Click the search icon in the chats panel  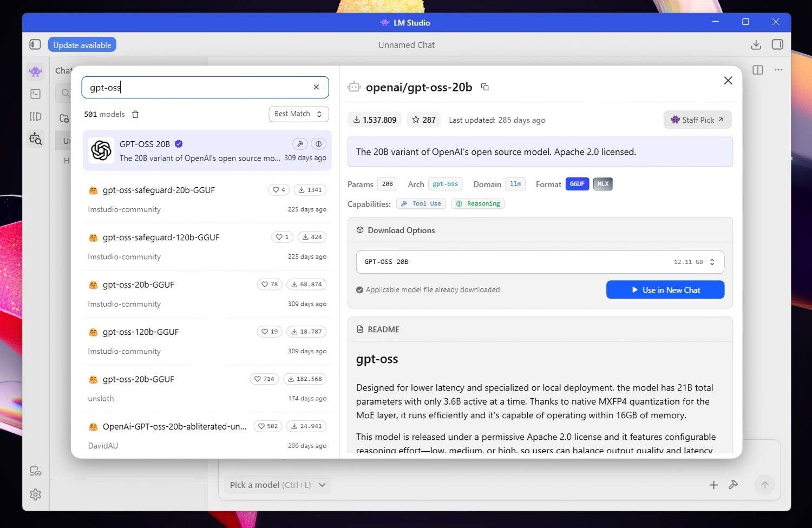click(66, 93)
